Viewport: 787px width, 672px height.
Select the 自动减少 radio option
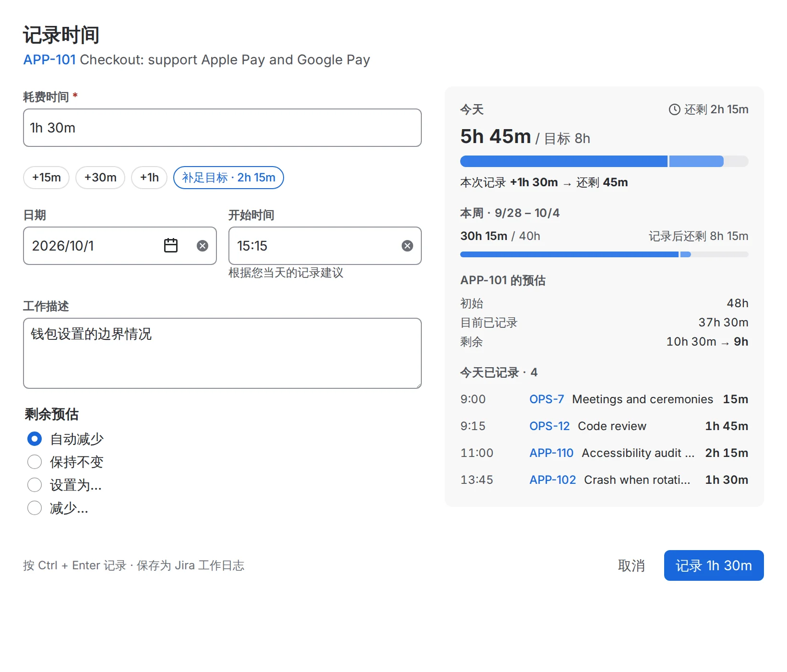click(35, 439)
